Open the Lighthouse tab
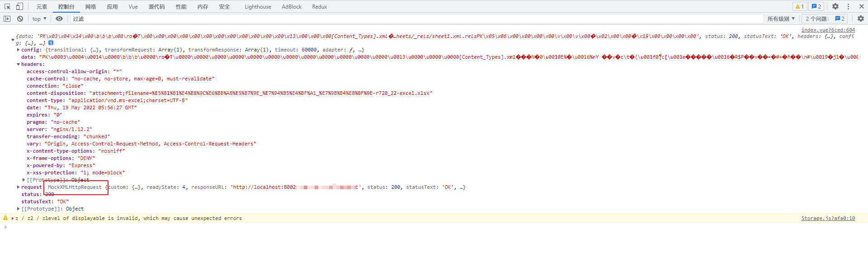This screenshot has height=276, width=868. click(x=258, y=6)
